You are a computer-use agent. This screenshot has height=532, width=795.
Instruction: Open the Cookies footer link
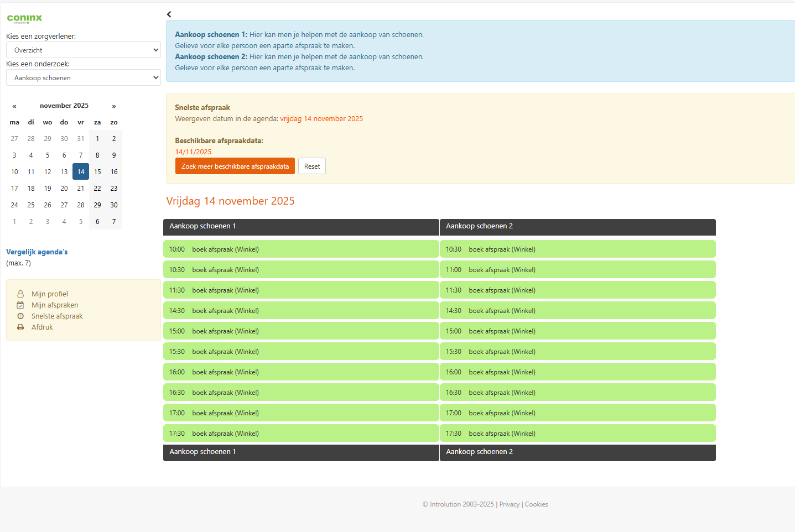point(537,504)
